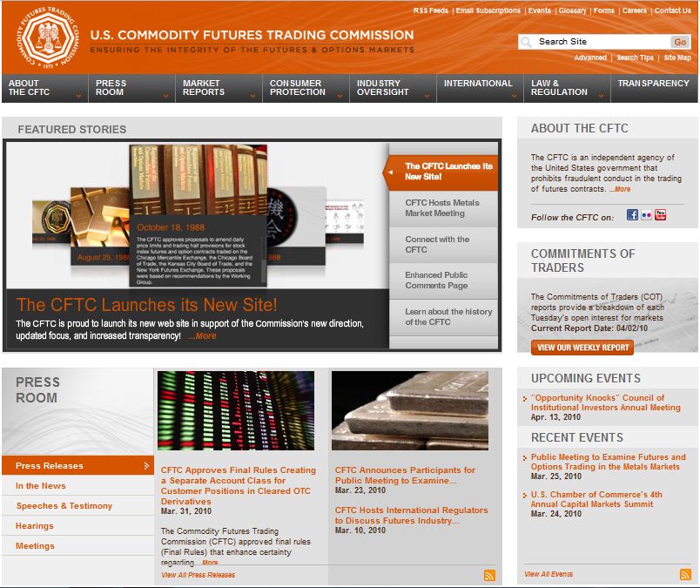
Task: Click the Press Room RSS feed icon
Action: pos(489,575)
